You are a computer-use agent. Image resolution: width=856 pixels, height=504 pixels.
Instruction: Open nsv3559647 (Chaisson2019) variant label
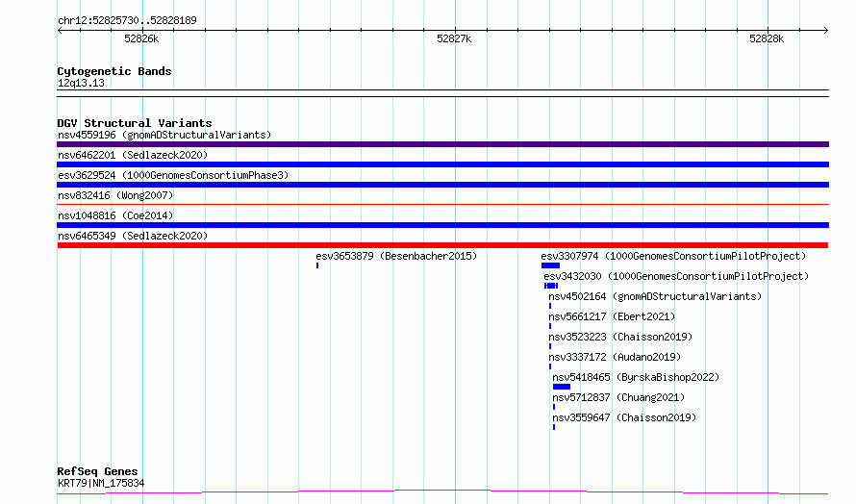pos(624,417)
